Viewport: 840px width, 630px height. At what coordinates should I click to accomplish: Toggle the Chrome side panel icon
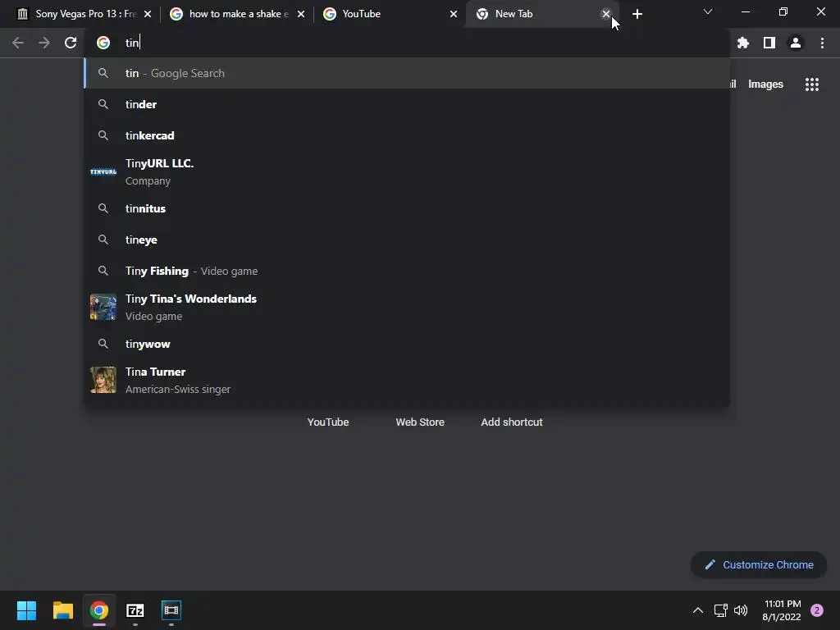pyautogui.click(x=769, y=43)
